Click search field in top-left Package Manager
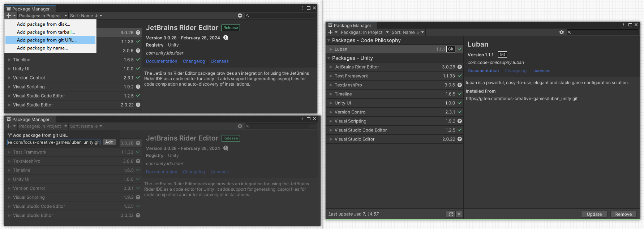Screen dimensions: 644x229 point(281,16)
